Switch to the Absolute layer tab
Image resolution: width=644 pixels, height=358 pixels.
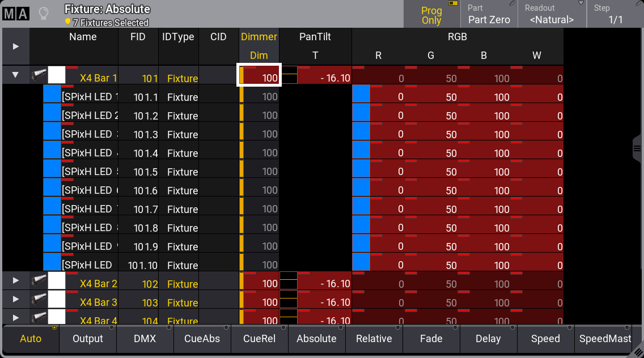coord(316,339)
